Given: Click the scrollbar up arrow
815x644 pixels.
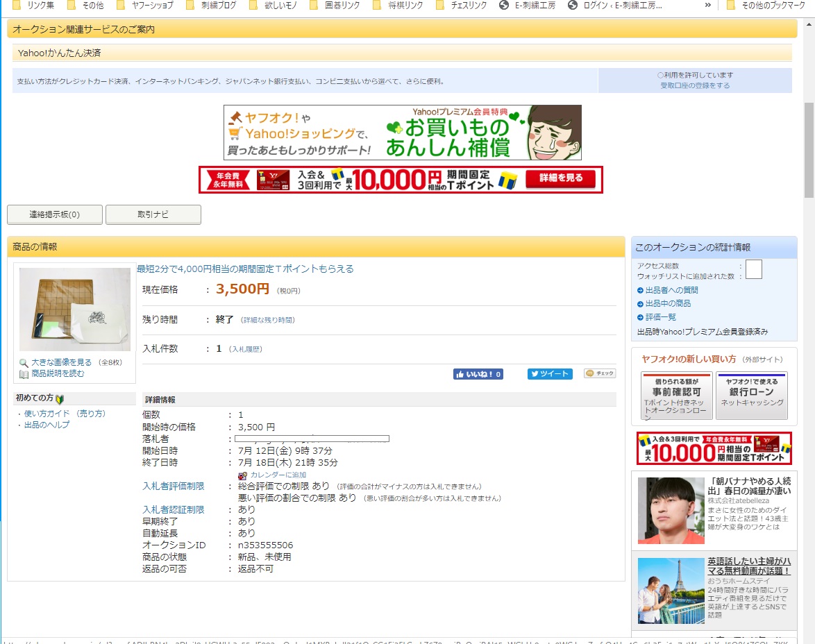Looking at the screenshot, I should tap(809, 24).
